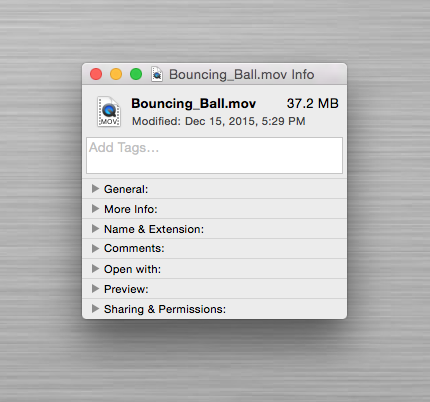This screenshot has height=402, width=430.
Task: Click the small proxy icon in the title bar
Action: tap(157, 74)
